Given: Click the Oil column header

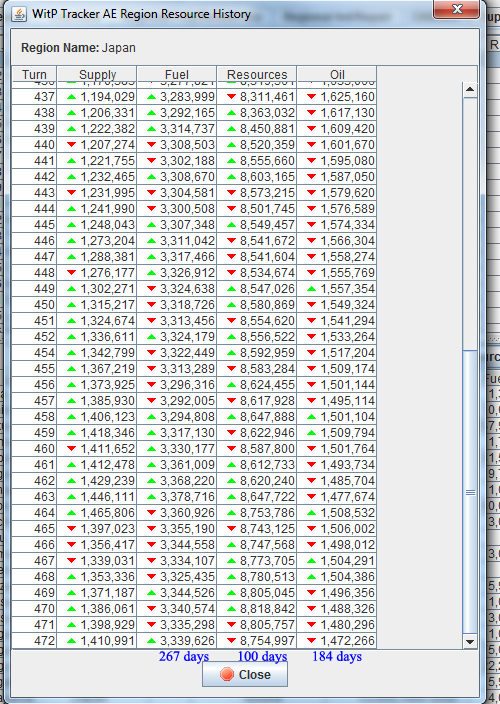Looking at the screenshot, I should click(x=337, y=74).
